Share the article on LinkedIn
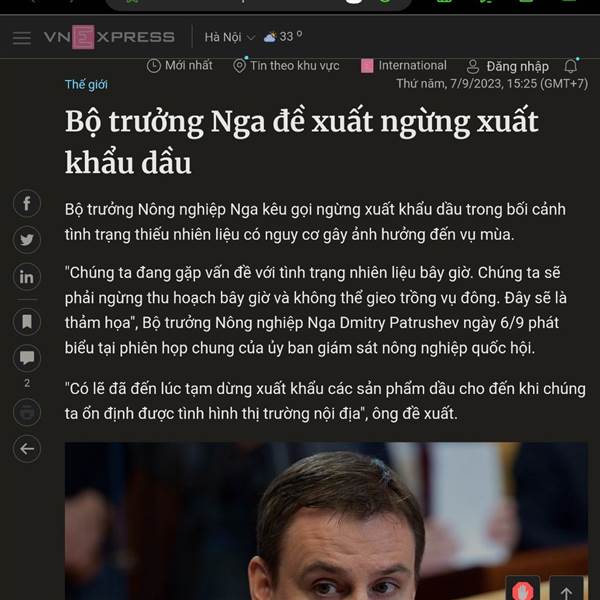The image size is (600, 600). [x=27, y=277]
